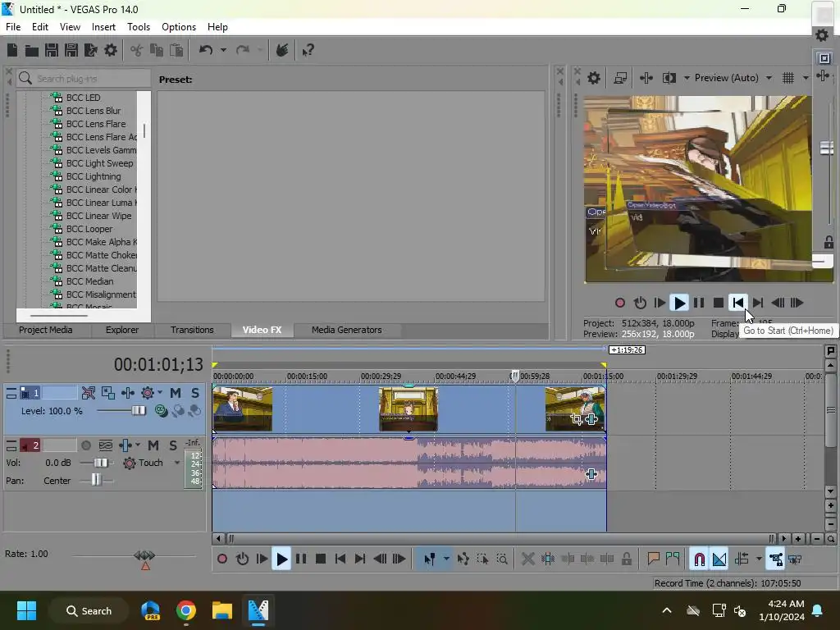Image resolution: width=840 pixels, height=630 pixels.
Task: Select the Zoom Edit tool magnifier
Action: point(502,559)
